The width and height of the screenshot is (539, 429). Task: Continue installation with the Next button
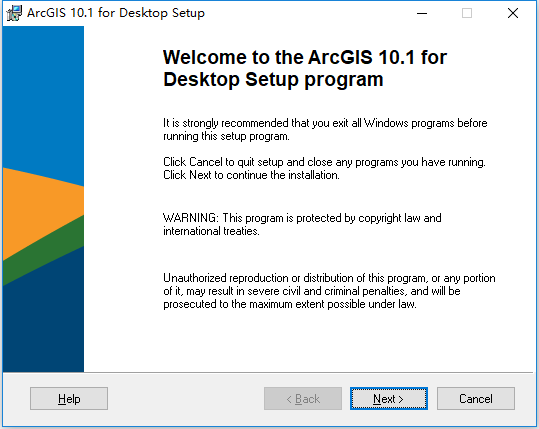(x=389, y=399)
